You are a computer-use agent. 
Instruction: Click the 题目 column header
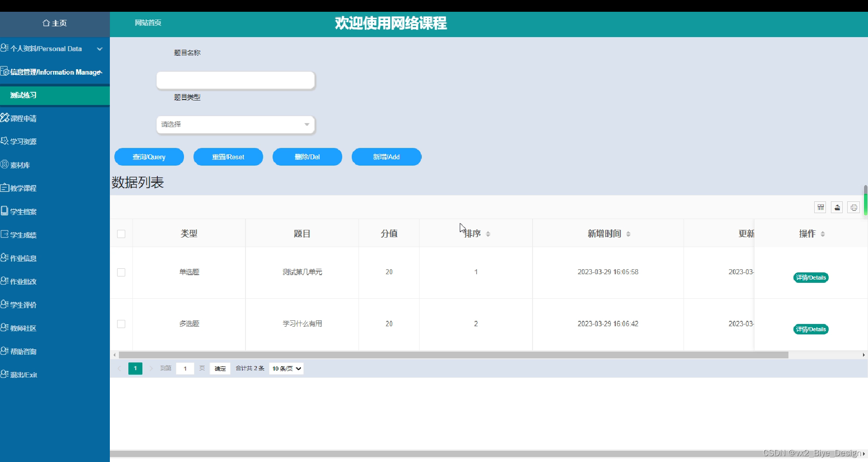(x=302, y=233)
